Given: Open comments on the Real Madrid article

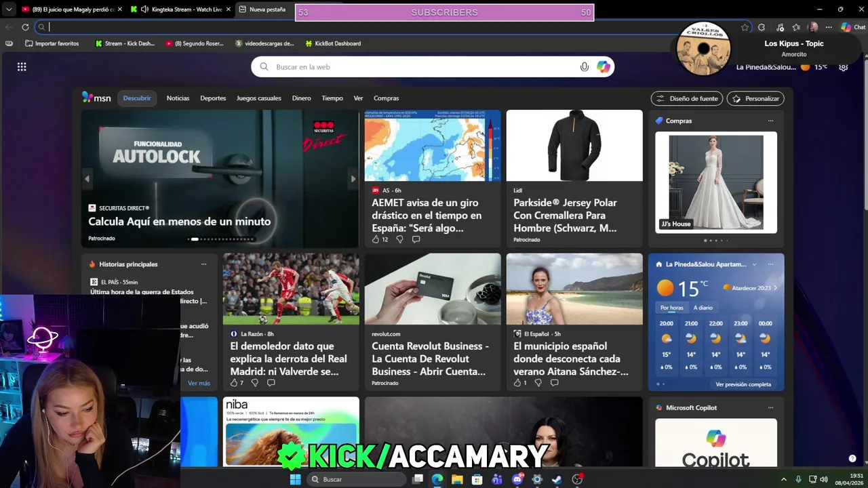Looking at the screenshot, I should [271, 383].
